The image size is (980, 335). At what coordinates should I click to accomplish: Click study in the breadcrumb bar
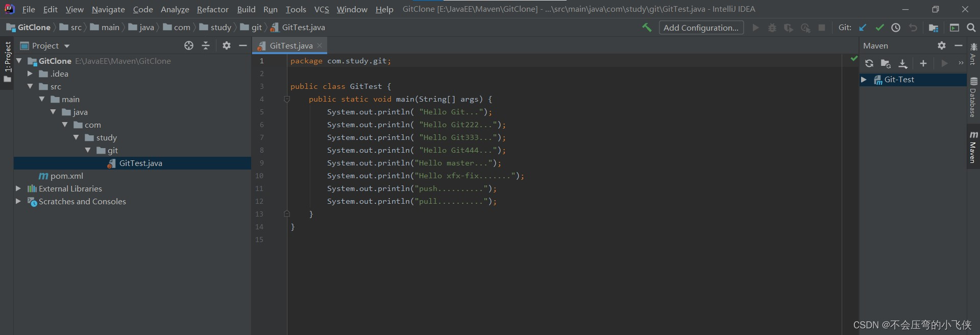pos(215,28)
